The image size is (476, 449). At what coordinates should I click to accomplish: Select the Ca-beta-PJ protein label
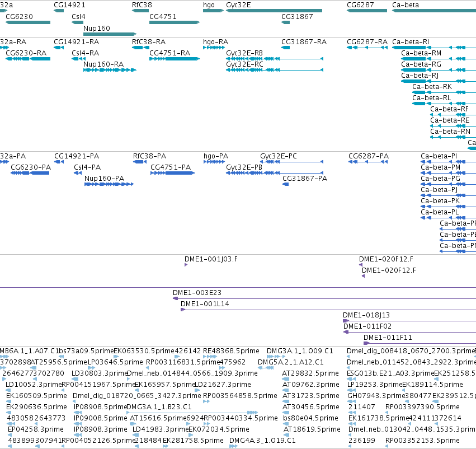point(439,190)
